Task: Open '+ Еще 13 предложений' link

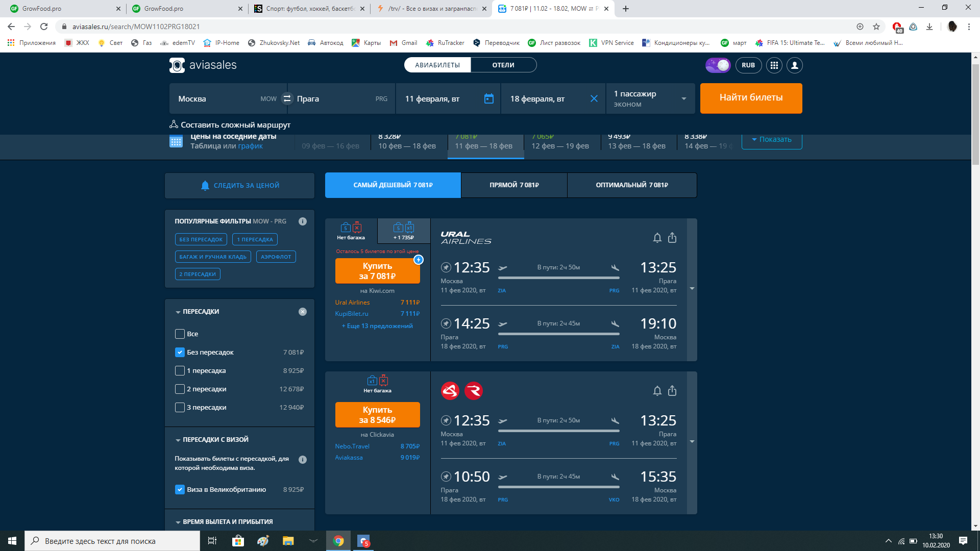Action: (x=377, y=326)
